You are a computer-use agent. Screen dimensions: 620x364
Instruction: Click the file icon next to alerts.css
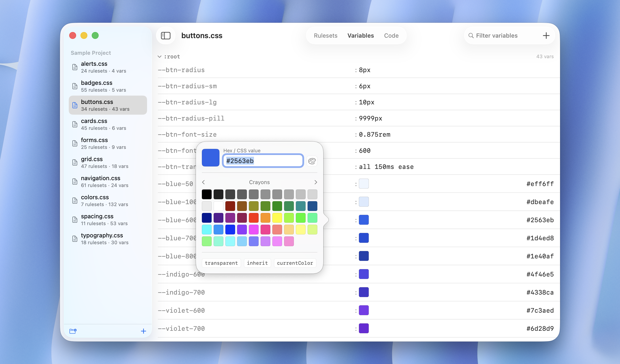[75, 67]
